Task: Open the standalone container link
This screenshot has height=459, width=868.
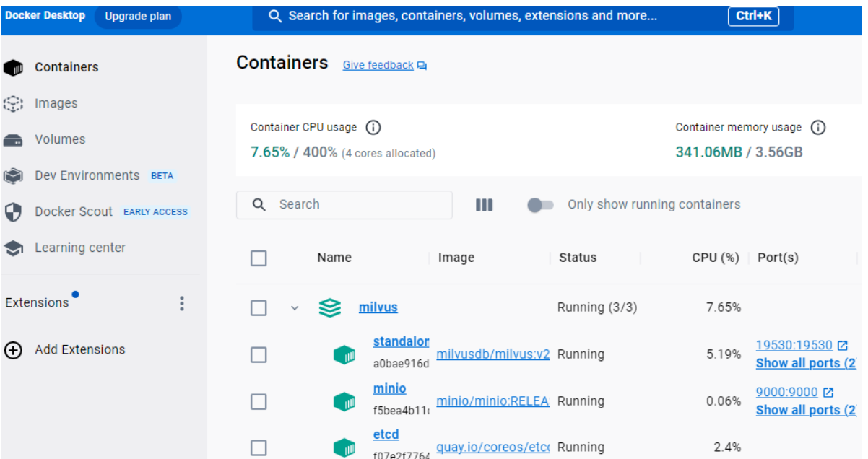Action: click(x=401, y=341)
